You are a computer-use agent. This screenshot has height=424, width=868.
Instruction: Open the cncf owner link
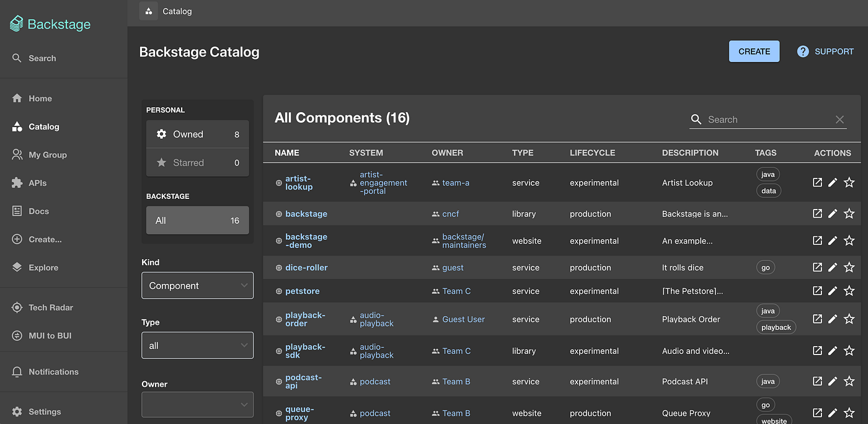(x=451, y=214)
